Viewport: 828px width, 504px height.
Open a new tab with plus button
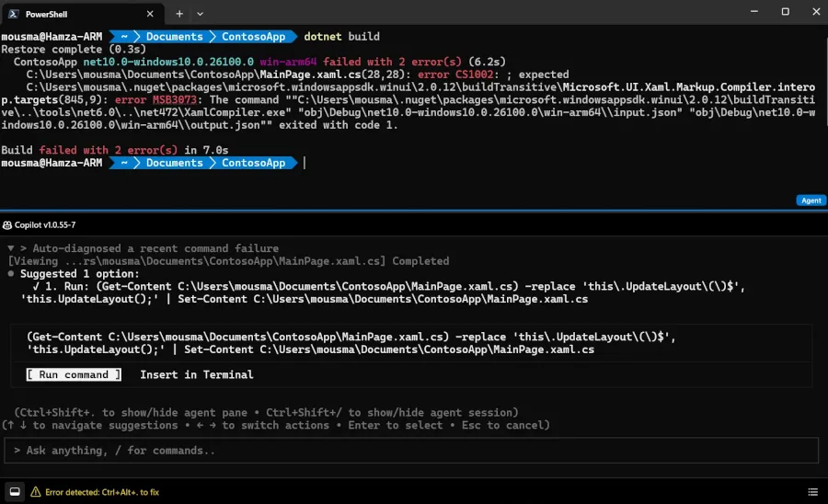(179, 14)
